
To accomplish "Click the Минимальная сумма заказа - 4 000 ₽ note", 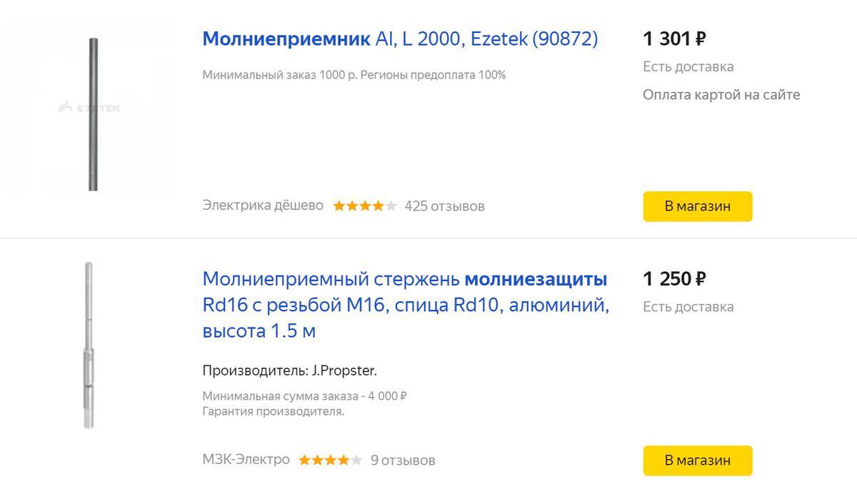I will 304,396.
